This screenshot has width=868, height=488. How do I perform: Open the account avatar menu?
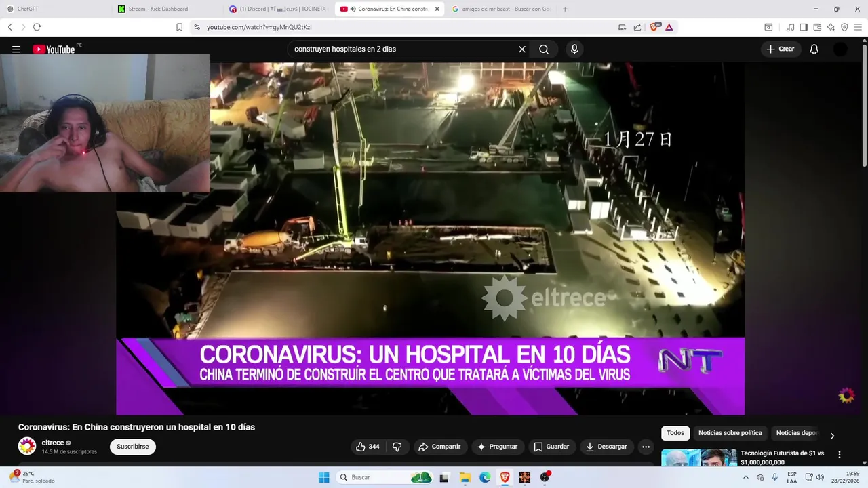840,49
